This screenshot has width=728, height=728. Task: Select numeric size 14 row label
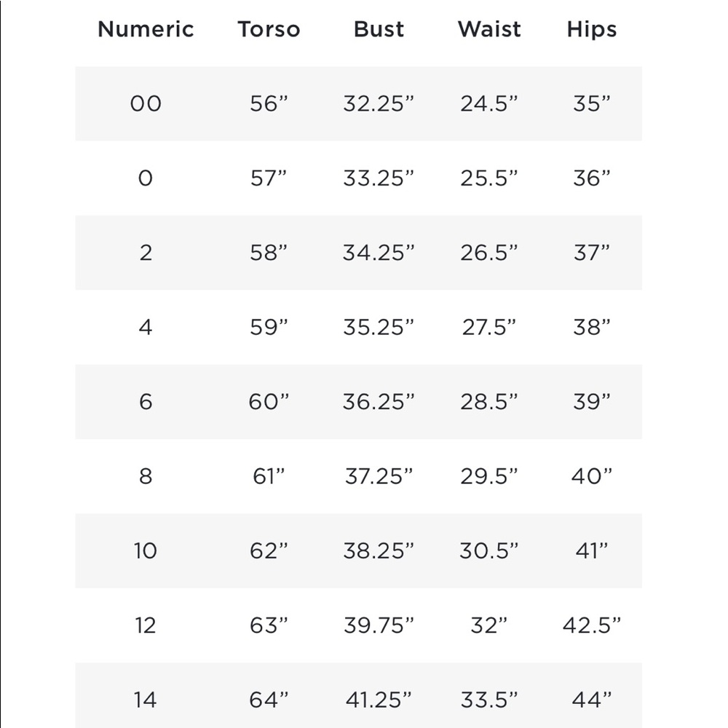[146, 700]
